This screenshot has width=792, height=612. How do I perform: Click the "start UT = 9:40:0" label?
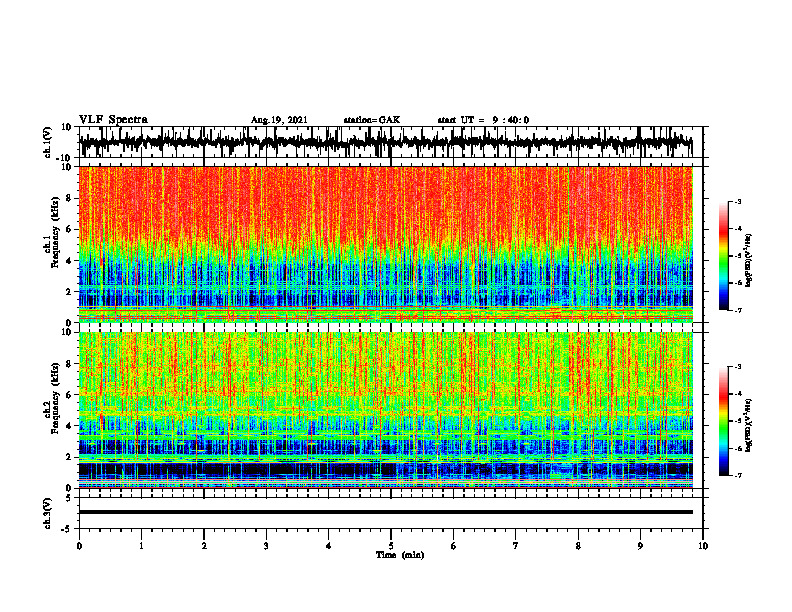[483, 120]
